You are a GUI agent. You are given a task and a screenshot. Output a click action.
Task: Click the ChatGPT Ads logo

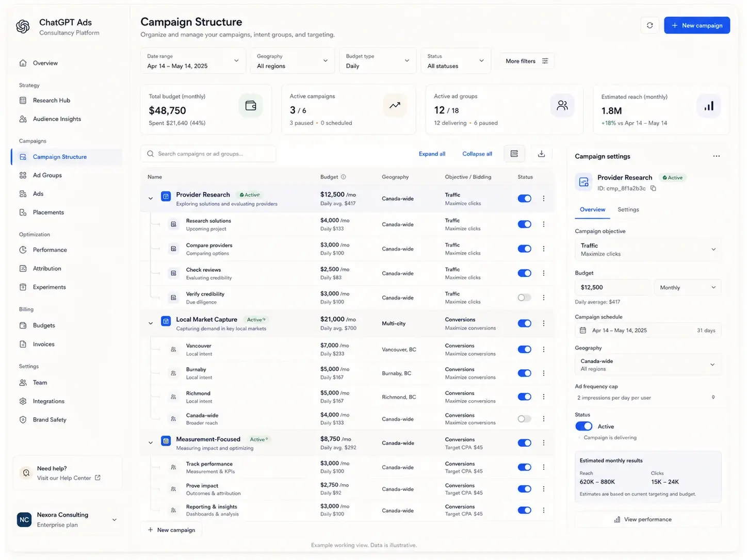coord(23,26)
